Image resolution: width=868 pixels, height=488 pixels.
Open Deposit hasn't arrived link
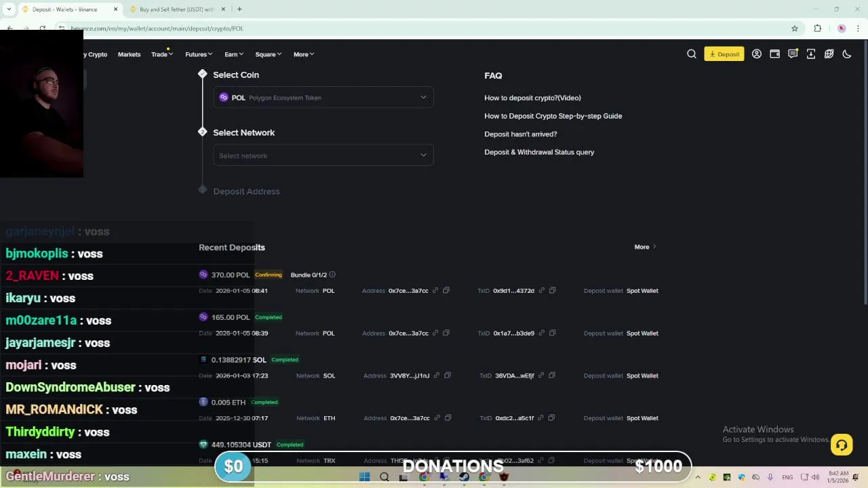520,134
